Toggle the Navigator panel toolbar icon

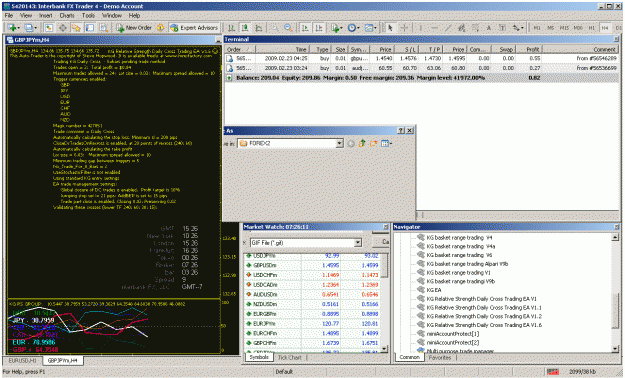click(x=76, y=28)
